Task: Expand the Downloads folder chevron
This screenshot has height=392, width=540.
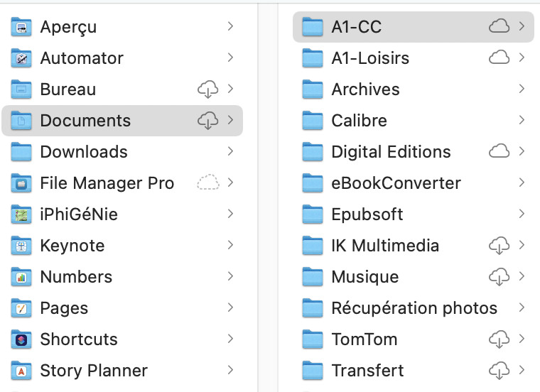Action: 230,152
